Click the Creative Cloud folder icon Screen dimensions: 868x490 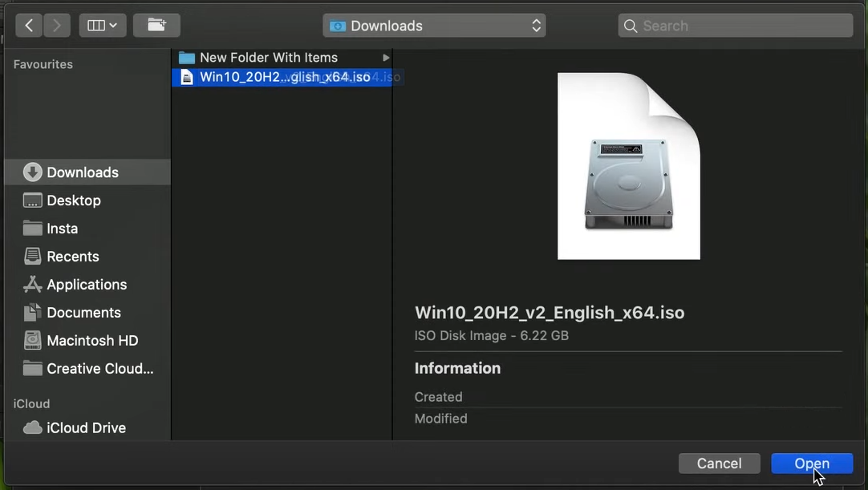(x=33, y=368)
